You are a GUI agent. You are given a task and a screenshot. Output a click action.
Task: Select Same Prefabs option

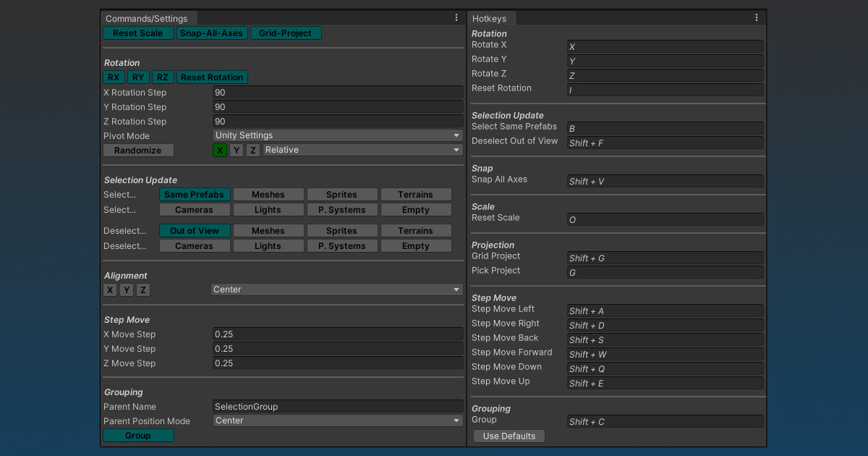coord(195,195)
